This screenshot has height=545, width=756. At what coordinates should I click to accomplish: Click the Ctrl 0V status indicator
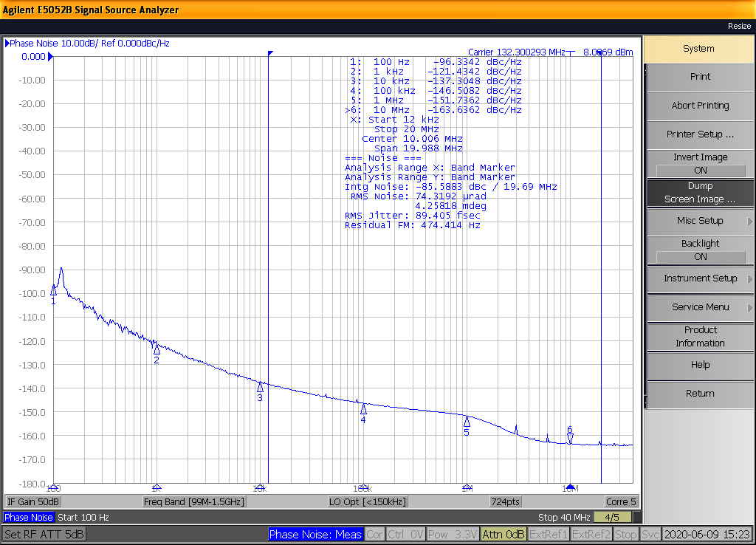click(x=405, y=535)
